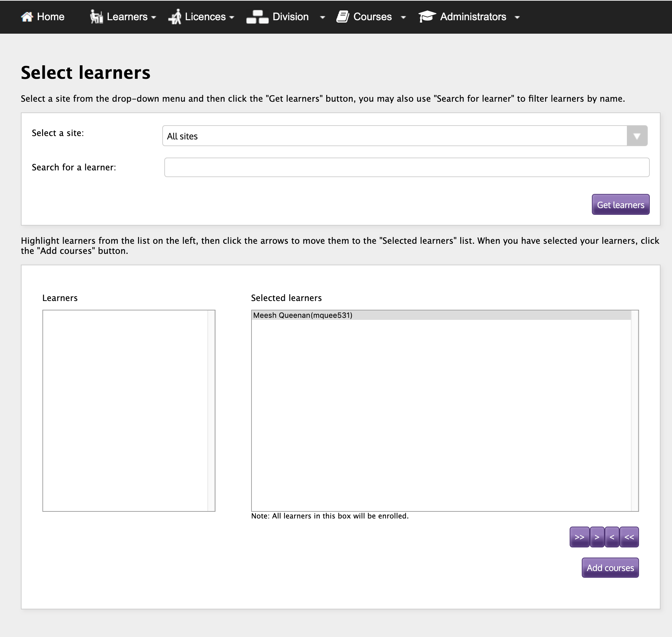This screenshot has height=637, width=672.
Task: Expand the Administrators menu caret
Action: coord(517,17)
